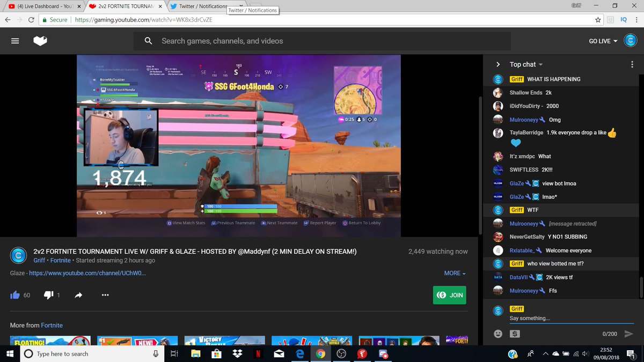Show hidden system tray icons
This screenshot has width=644, height=362.
[546, 354]
